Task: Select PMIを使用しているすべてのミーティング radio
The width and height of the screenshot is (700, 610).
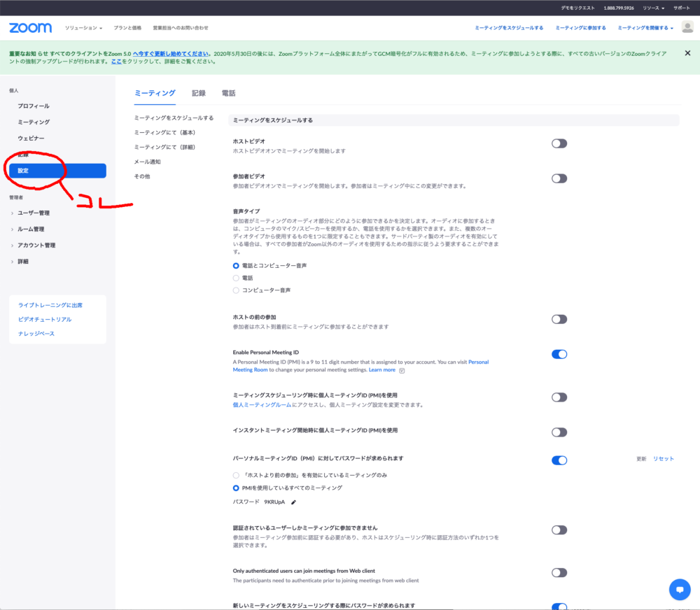Action: (x=236, y=488)
